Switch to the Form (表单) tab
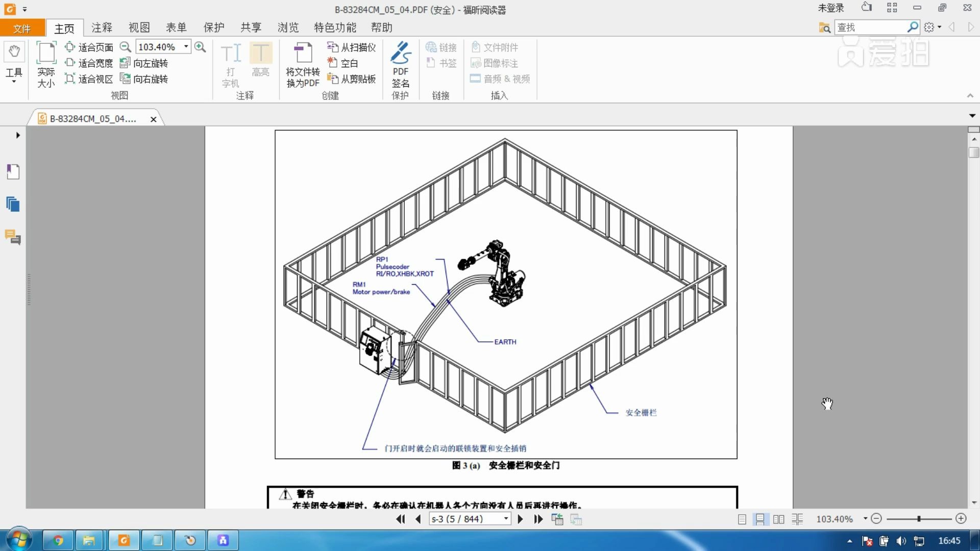The height and width of the screenshot is (551, 980). point(176,28)
